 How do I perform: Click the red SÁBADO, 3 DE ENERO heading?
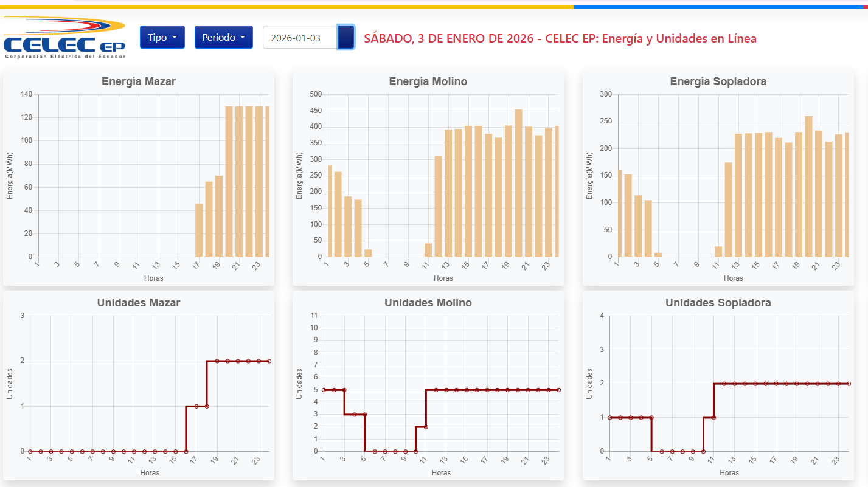[560, 38]
